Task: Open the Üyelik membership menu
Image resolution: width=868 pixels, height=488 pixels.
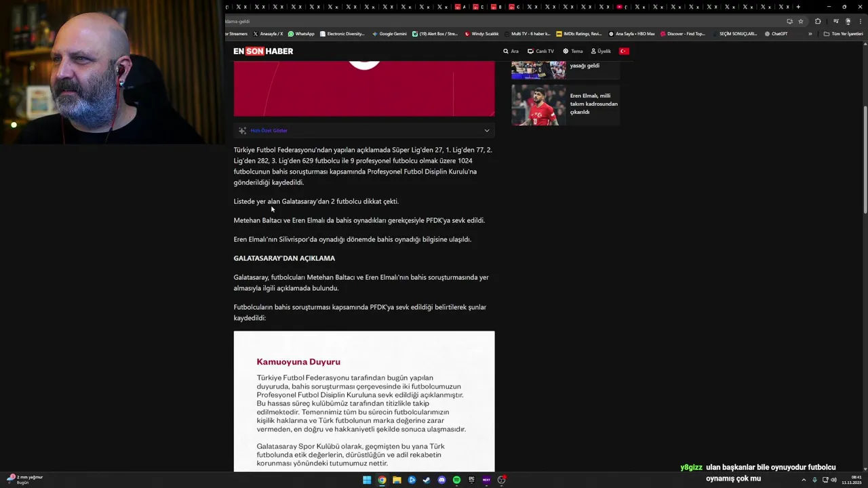Action: tap(601, 52)
